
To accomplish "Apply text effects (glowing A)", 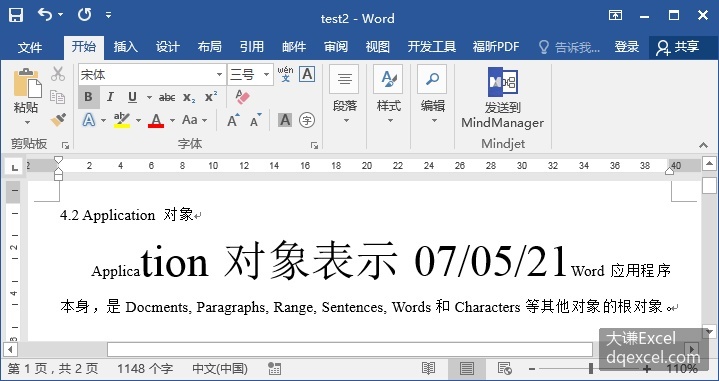I will pos(89,120).
